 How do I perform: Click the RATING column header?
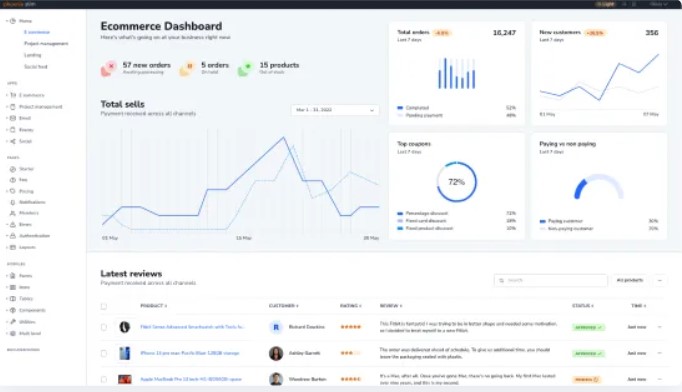click(x=351, y=306)
